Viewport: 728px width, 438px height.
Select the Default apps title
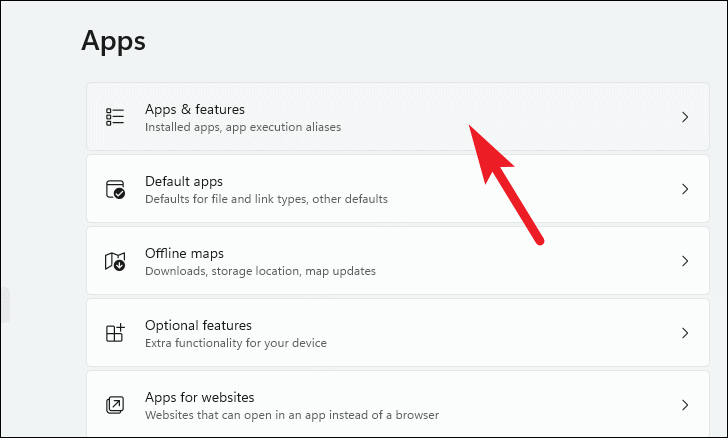184,181
